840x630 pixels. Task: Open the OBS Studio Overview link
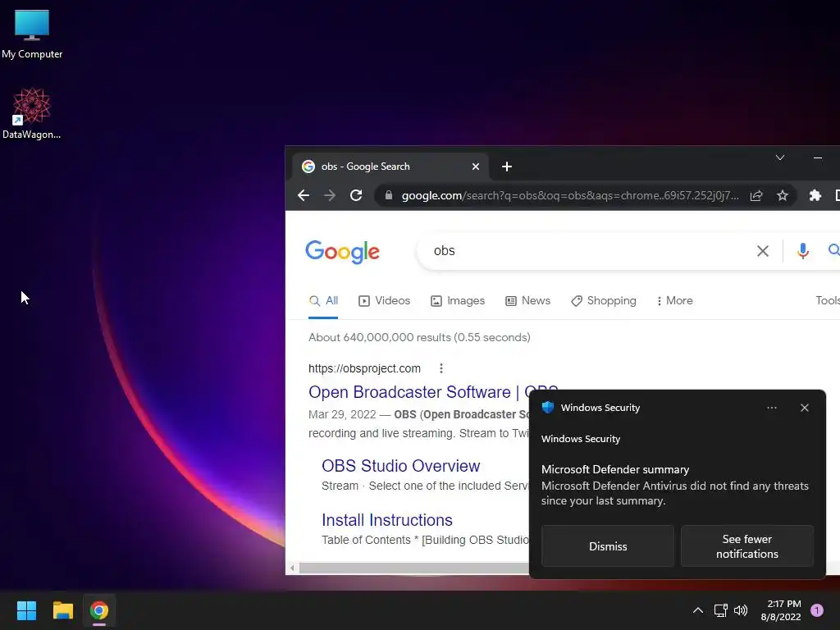pyautogui.click(x=400, y=466)
